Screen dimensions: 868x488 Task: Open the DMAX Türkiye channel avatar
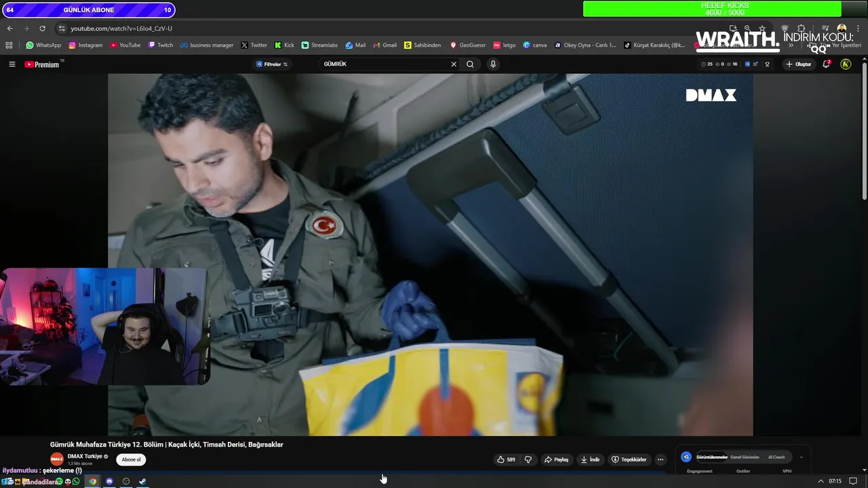click(x=57, y=459)
